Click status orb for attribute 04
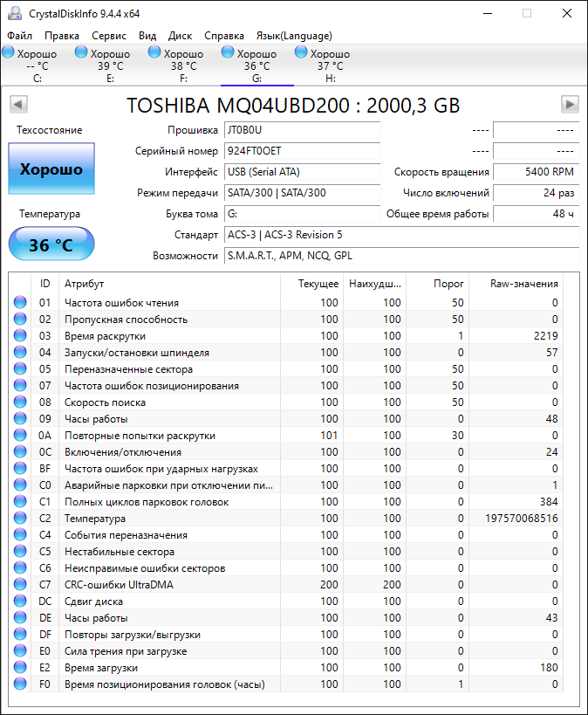The height and width of the screenshot is (715, 588). pyautogui.click(x=20, y=352)
